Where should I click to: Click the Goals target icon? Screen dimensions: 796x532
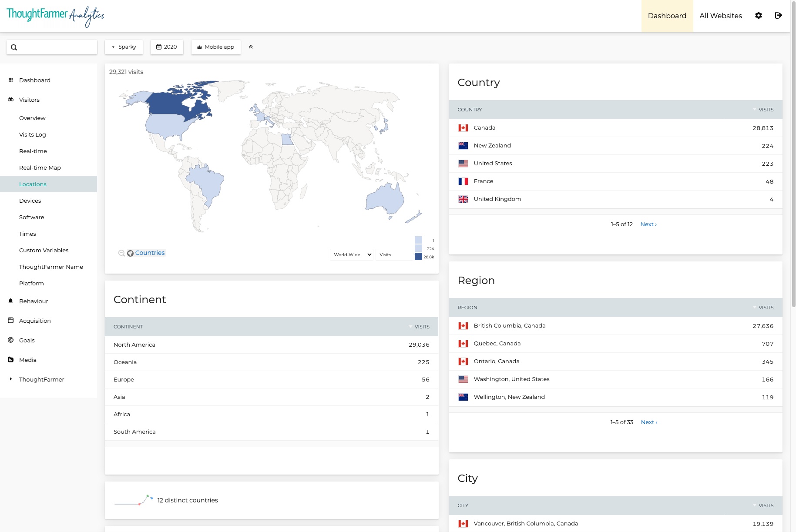tap(11, 340)
